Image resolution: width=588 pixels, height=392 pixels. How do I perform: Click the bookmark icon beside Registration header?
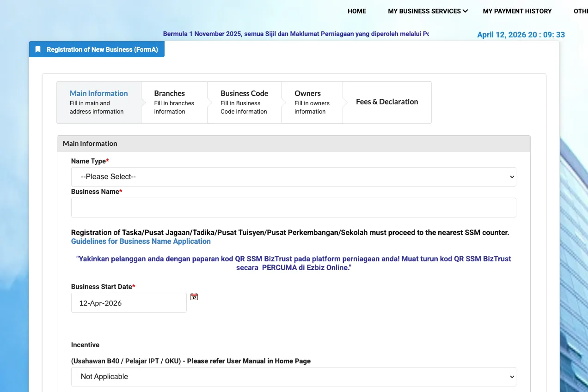pos(38,49)
